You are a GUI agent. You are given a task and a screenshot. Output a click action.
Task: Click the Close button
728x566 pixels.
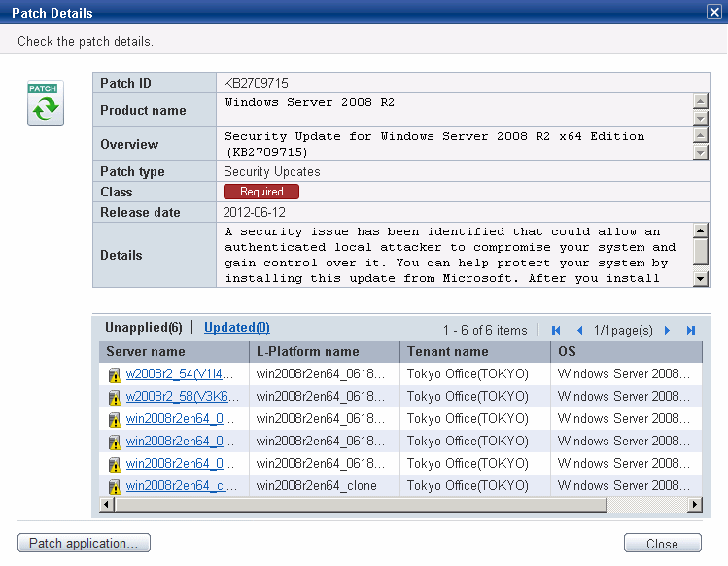point(663,543)
